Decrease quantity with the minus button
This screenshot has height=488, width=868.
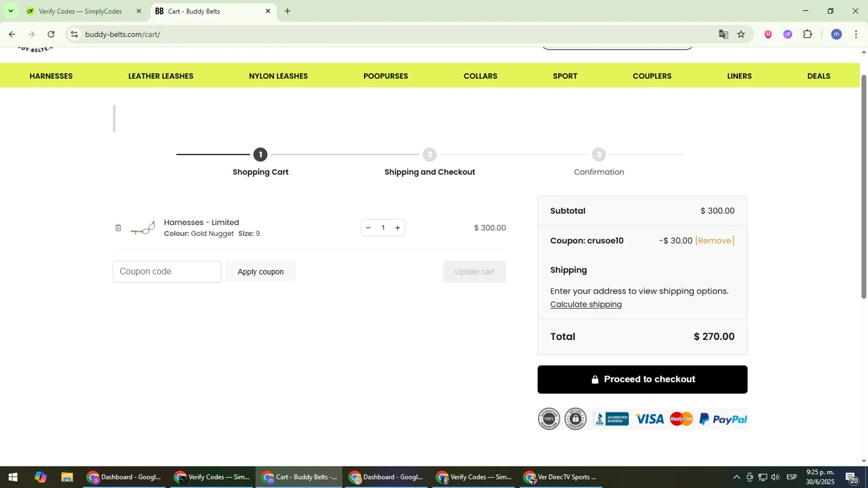[368, 228]
